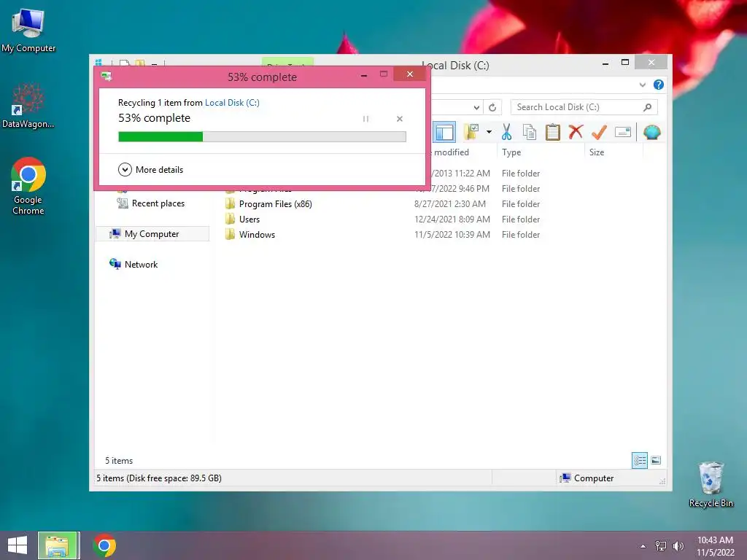This screenshot has width=747, height=560.
Task: Open the Google Chrome desktop shortcut
Action: [28, 186]
